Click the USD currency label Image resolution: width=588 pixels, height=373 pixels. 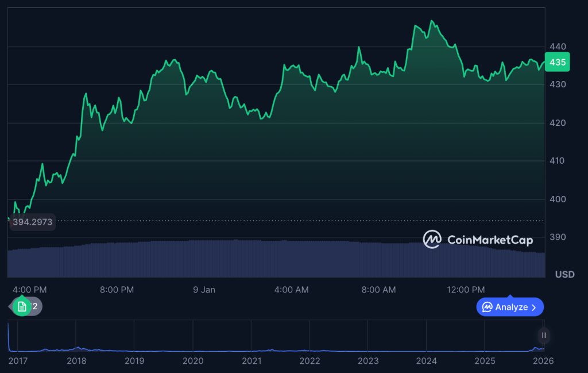pos(564,275)
